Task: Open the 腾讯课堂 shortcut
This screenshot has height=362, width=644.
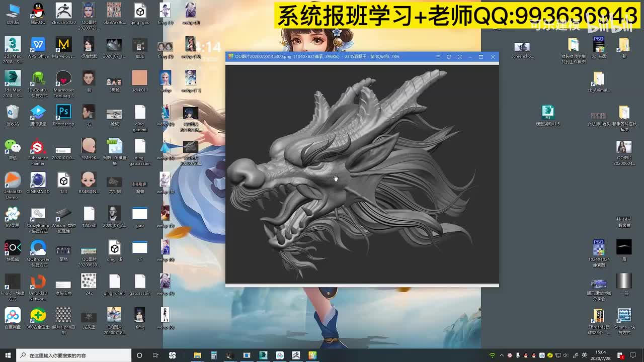Action: click(38, 115)
